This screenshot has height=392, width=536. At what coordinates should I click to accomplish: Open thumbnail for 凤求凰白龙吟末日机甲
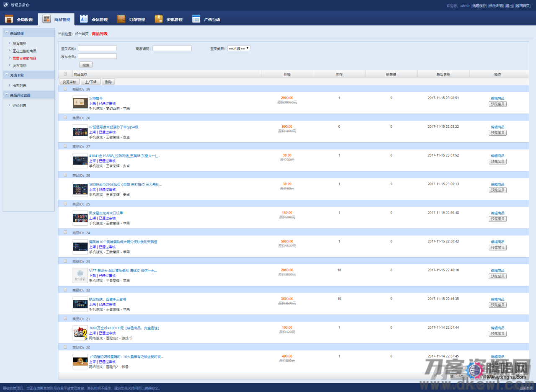[80, 218]
